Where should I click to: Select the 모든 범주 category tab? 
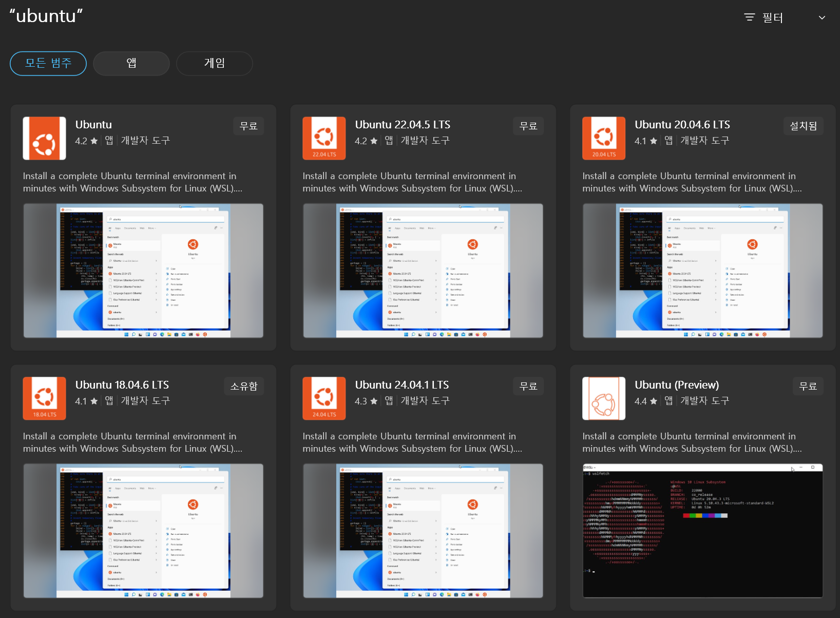tap(48, 63)
